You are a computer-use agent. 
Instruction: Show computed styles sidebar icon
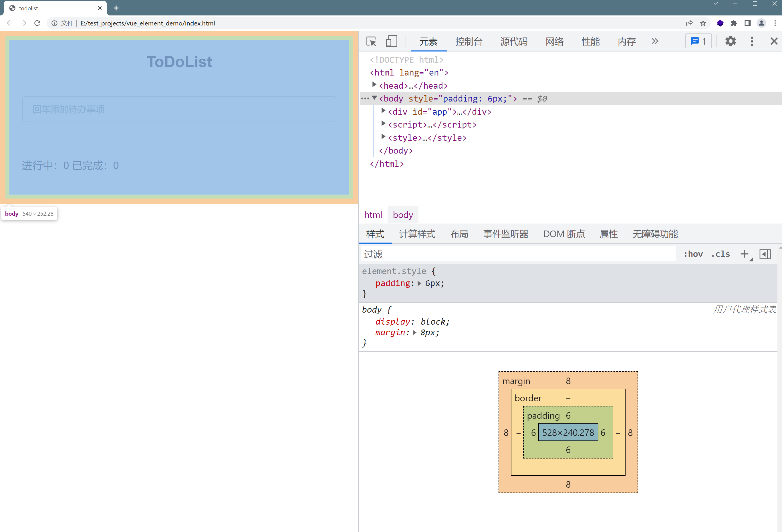pyautogui.click(x=765, y=254)
